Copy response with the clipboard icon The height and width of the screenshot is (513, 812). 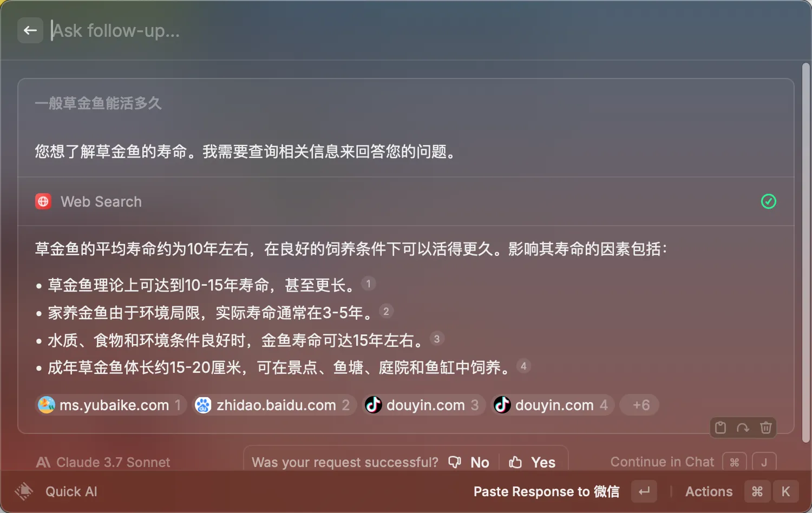pyautogui.click(x=721, y=427)
